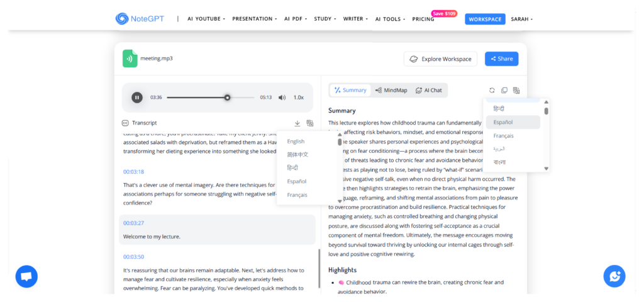Click transcript language list up arrow
Image resolution: width=644 pixels, height=302 pixels.
click(340, 135)
